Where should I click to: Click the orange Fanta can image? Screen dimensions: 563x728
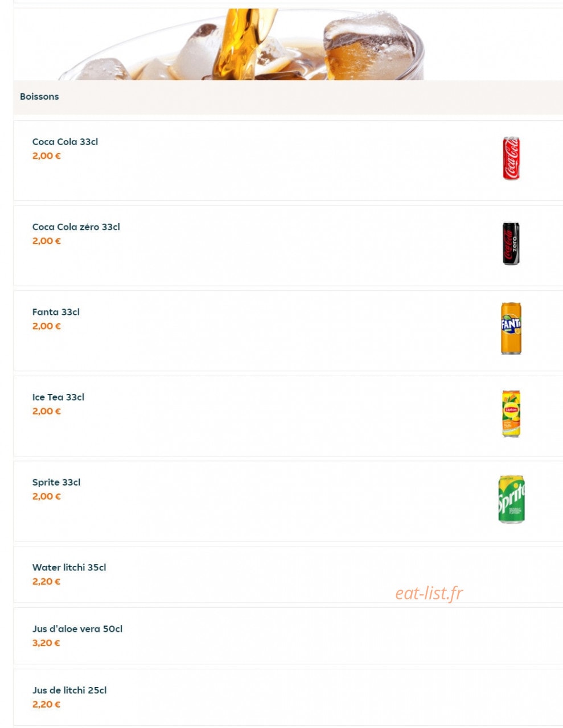pyautogui.click(x=511, y=328)
